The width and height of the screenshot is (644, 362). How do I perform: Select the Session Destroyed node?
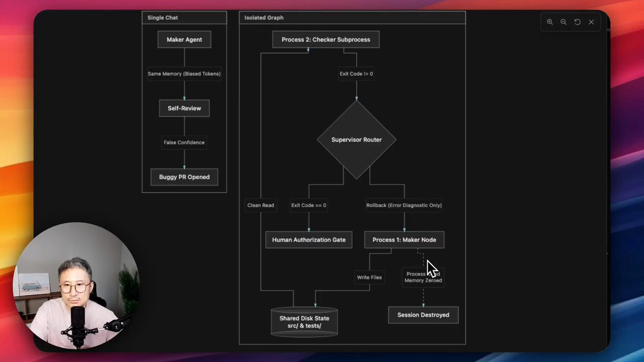(423, 315)
